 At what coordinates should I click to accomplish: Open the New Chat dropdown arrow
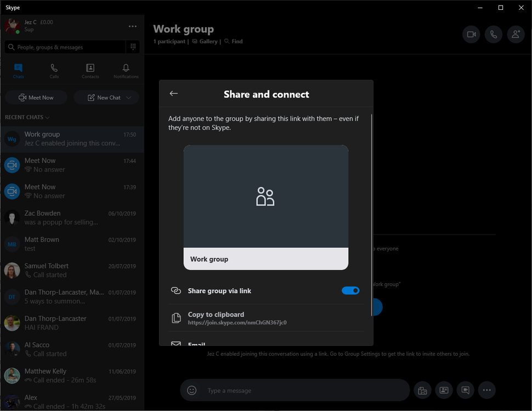click(x=128, y=97)
